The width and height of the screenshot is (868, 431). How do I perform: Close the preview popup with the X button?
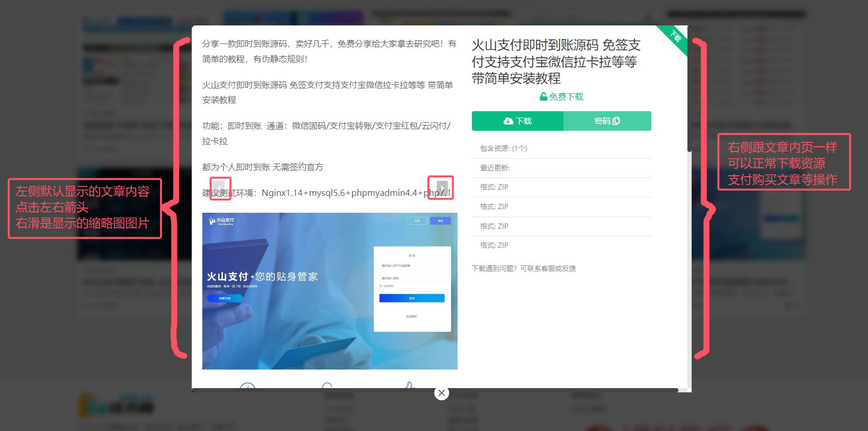[442, 393]
